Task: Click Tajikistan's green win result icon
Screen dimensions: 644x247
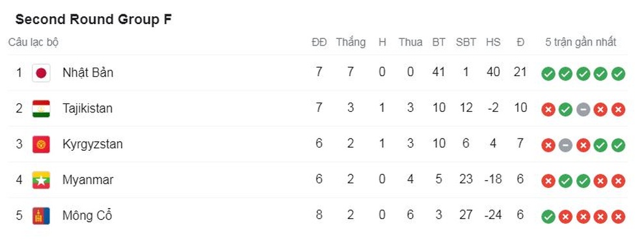Action: [565, 110]
